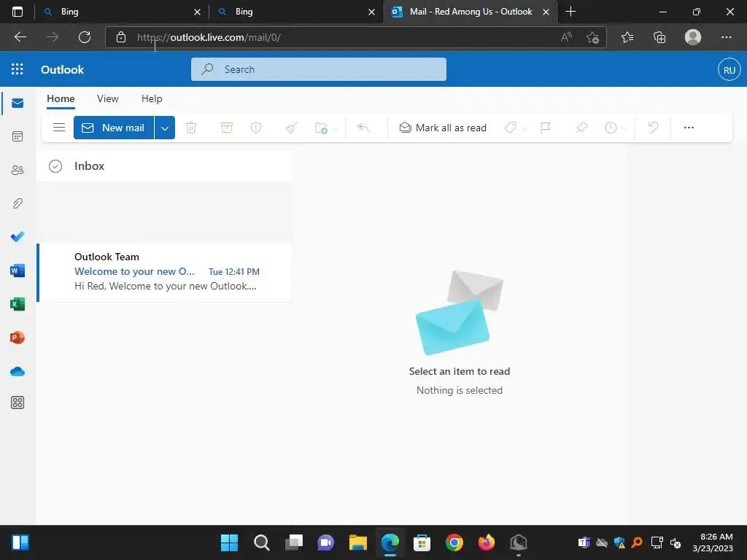747x560 pixels.
Task: Switch to the Home ribbon tab
Action: [61, 98]
